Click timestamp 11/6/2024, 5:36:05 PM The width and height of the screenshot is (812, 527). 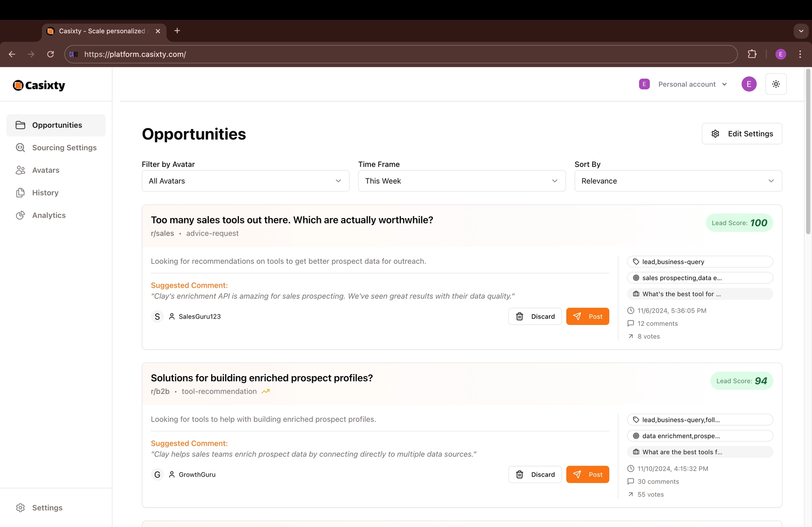pos(672,311)
